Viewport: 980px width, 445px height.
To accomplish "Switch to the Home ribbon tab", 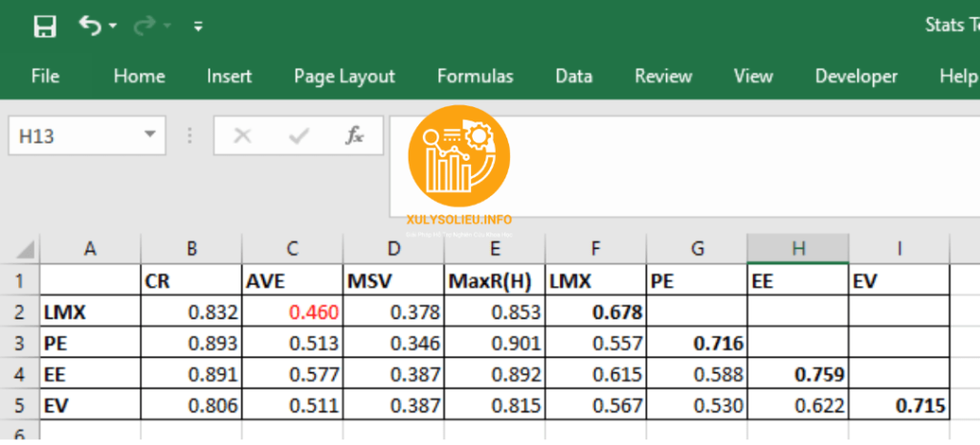I will click(140, 77).
